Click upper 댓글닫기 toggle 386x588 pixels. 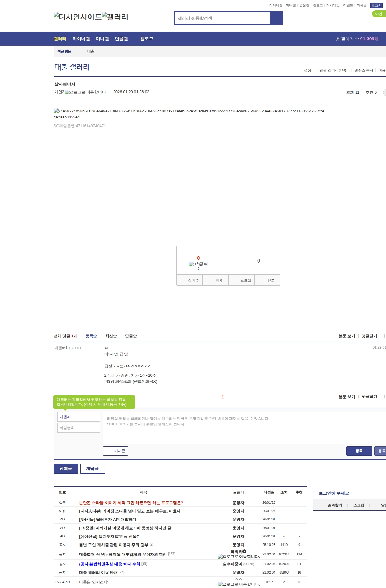point(369,336)
